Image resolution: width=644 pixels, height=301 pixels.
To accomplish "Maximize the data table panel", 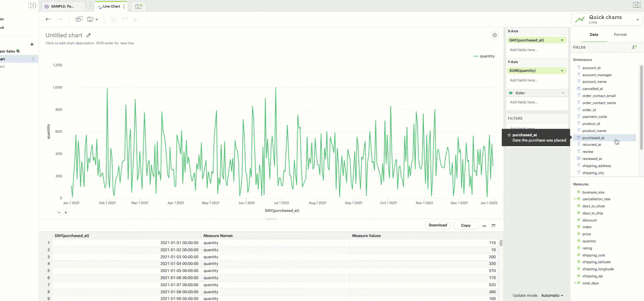I will pos(493,226).
